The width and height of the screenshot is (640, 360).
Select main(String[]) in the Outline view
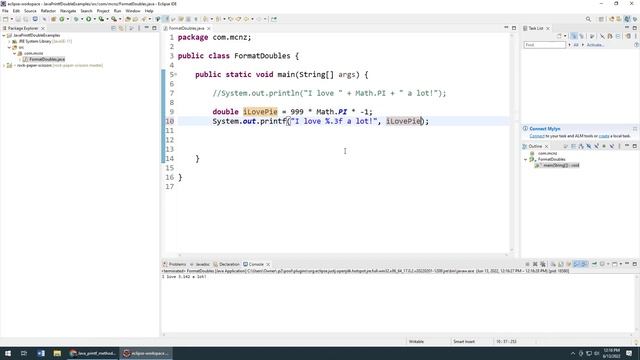(x=560, y=165)
